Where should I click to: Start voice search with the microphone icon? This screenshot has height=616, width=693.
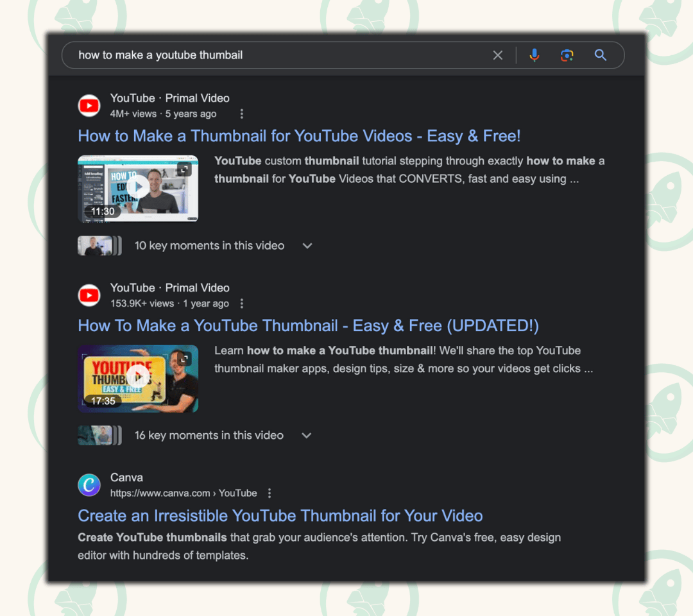click(x=535, y=55)
